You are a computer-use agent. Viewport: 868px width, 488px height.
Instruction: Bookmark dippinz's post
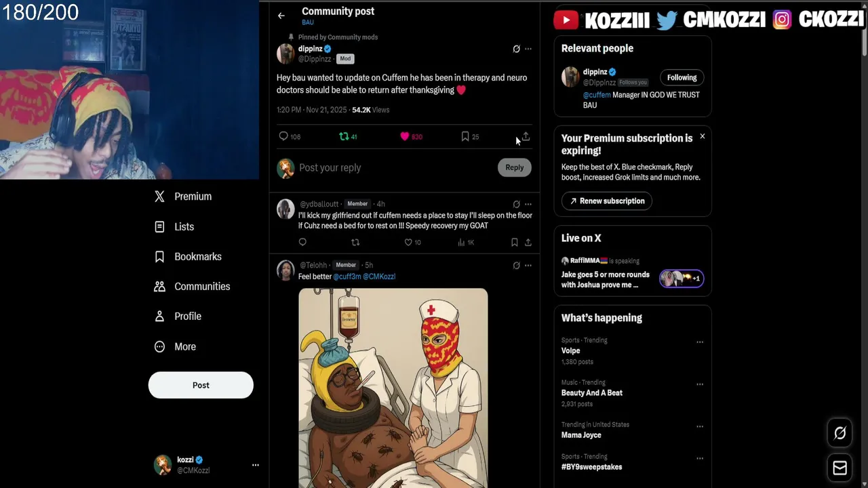coord(465,136)
